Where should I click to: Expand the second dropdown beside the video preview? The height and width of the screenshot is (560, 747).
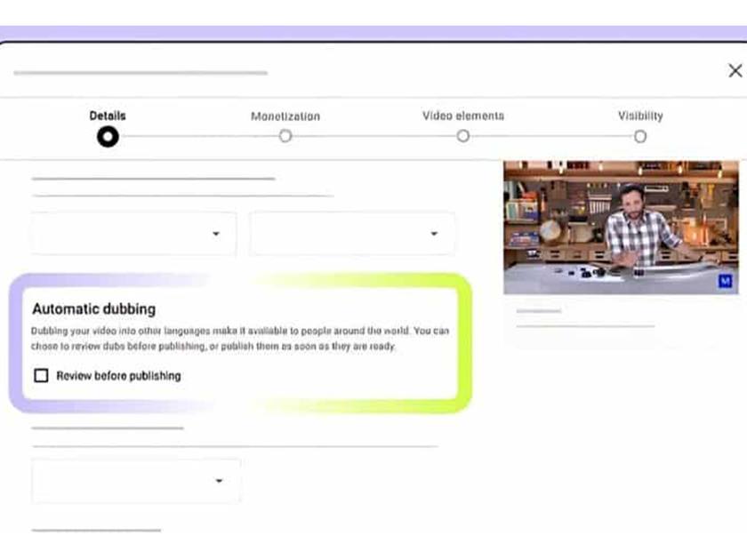(352, 234)
